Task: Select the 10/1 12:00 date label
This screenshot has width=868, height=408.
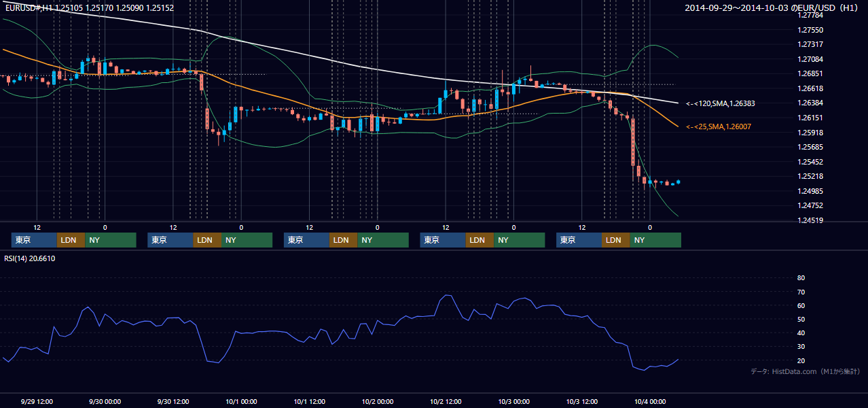Action: [x=309, y=401]
